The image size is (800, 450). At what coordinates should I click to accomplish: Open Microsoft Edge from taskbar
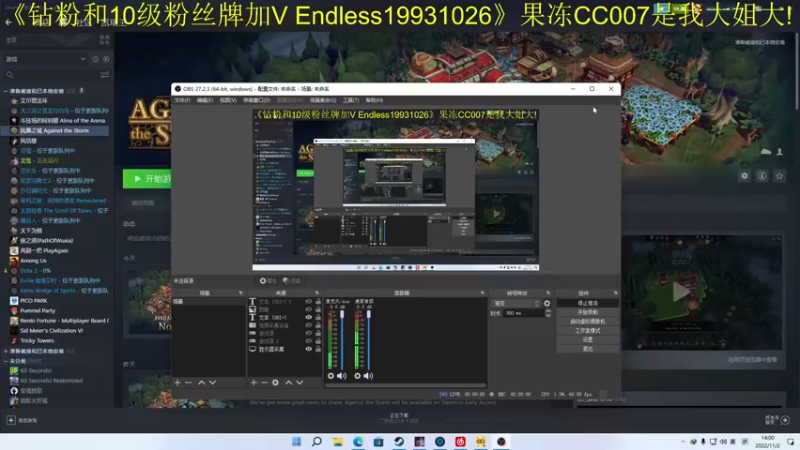[x=358, y=441]
